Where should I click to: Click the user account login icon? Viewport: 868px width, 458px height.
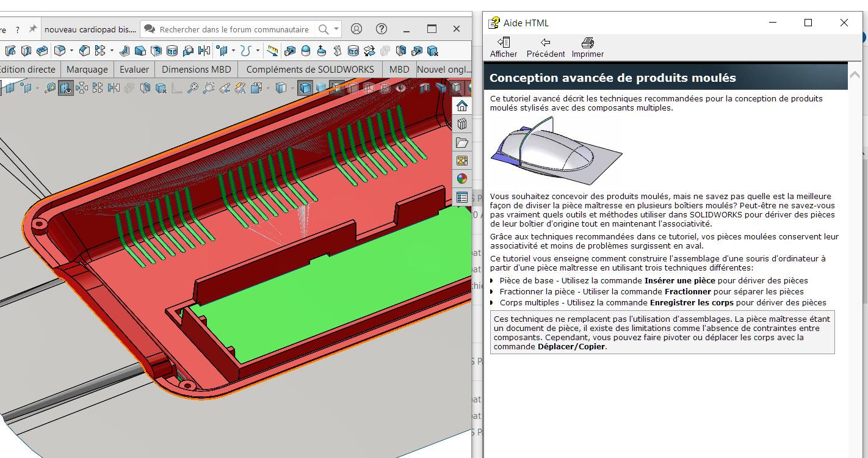(x=356, y=29)
